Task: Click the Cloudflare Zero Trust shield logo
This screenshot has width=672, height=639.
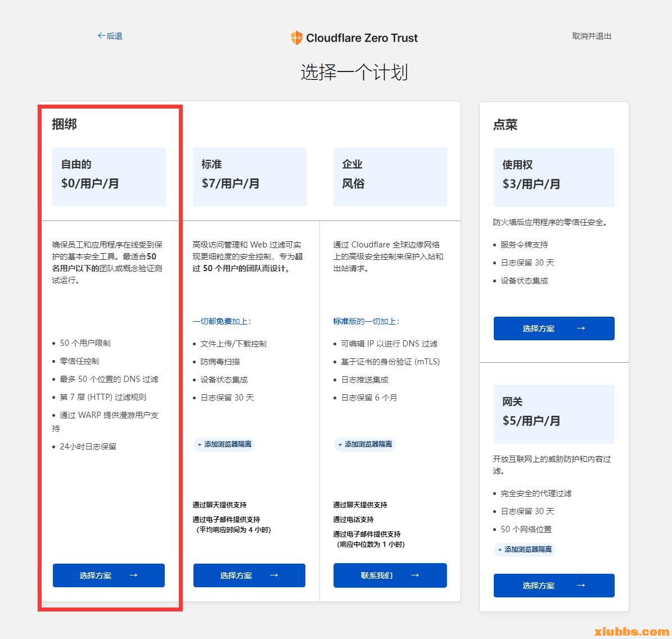Action: point(296,38)
